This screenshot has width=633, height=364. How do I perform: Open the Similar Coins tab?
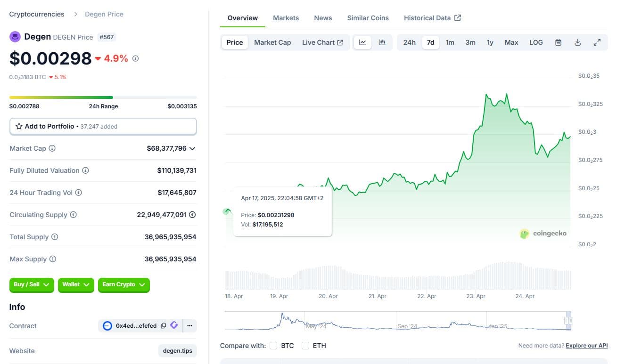[x=368, y=18]
